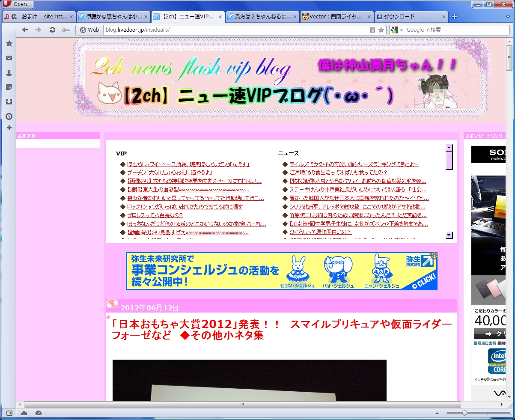
Task: Open link ほむら「ホワイトベース所属、暁美ほむら。ガンダムです」
Action: [x=188, y=164]
